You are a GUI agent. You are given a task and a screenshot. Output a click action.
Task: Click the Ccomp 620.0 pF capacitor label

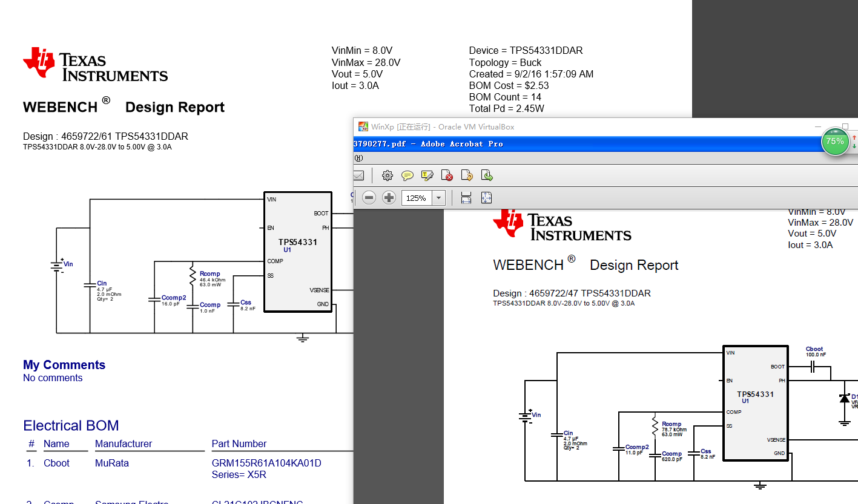coord(672,456)
